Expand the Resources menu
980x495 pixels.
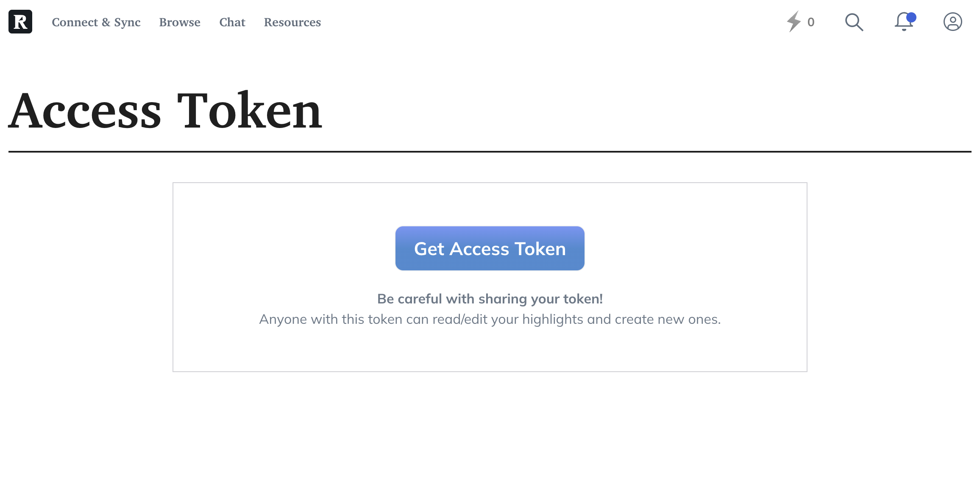[292, 22]
